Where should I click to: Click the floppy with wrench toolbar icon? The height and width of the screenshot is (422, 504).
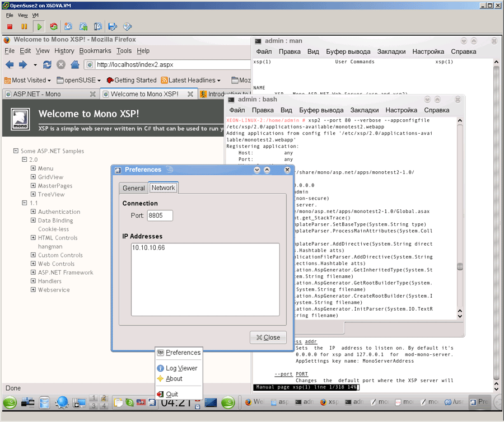click(x=113, y=27)
